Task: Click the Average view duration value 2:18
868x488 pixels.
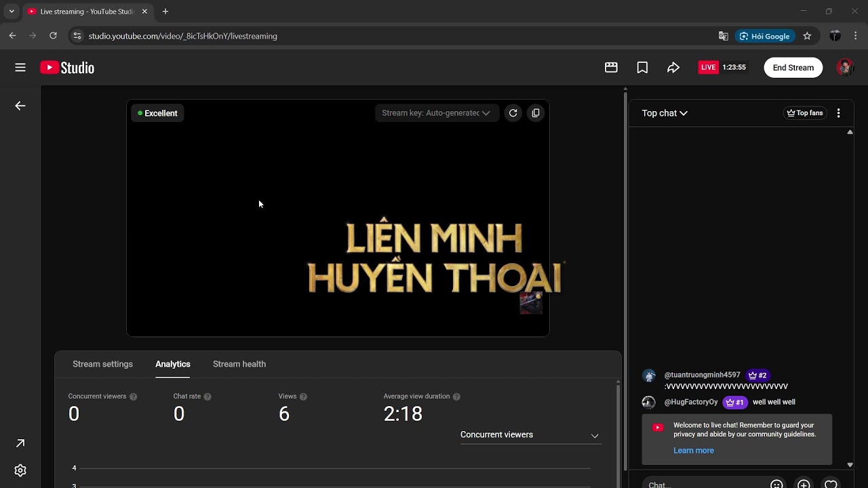Action: 403,413
